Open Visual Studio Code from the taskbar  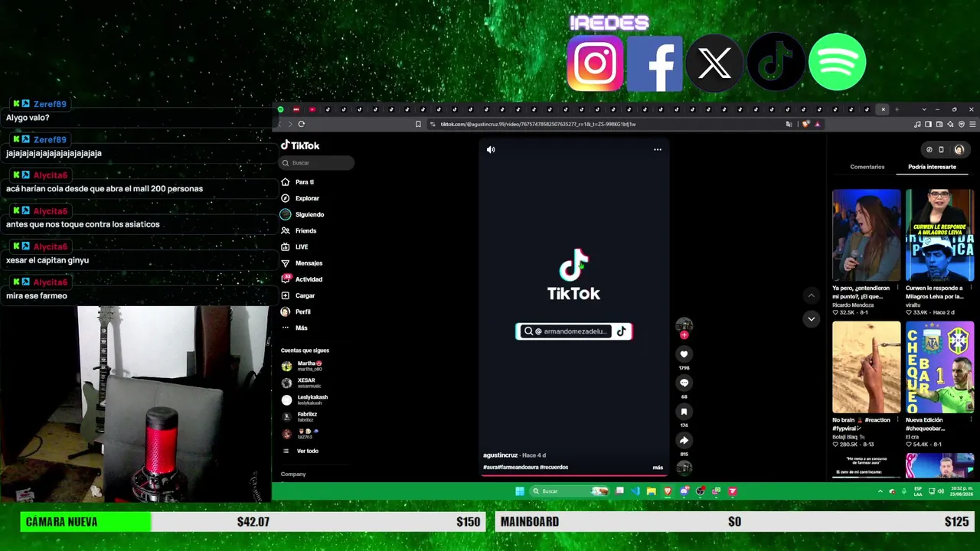pyautogui.click(x=635, y=491)
